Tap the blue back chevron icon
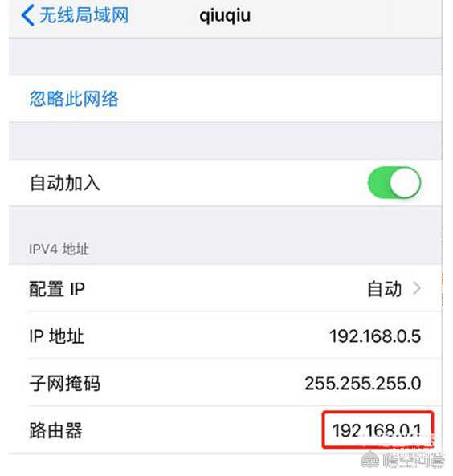Viewport: 453px width, 476px height. pyautogui.click(x=27, y=16)
